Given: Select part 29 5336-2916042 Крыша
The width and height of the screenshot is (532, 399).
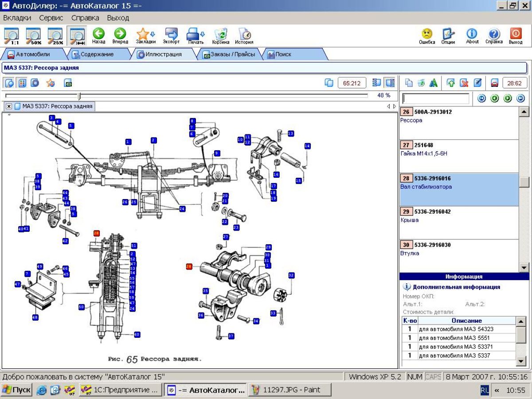Looking at the screenshot, I should point(459,223).
